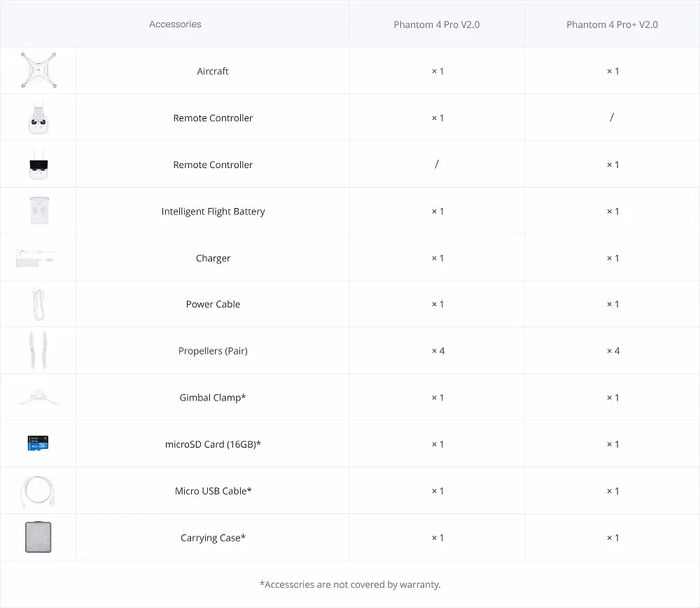Select the coiled Micro USB Cable icon

tap(38, 491)
